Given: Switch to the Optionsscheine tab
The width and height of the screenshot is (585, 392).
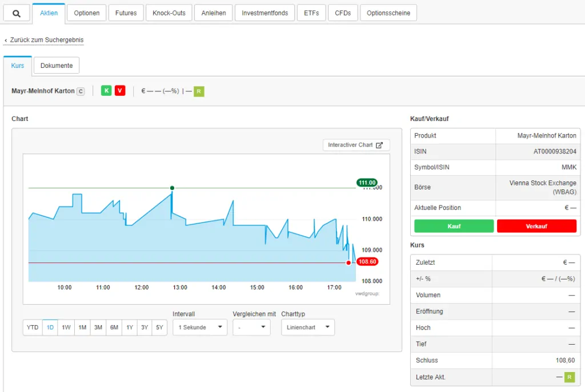Looking at the screenshot, I should [388, 13].
